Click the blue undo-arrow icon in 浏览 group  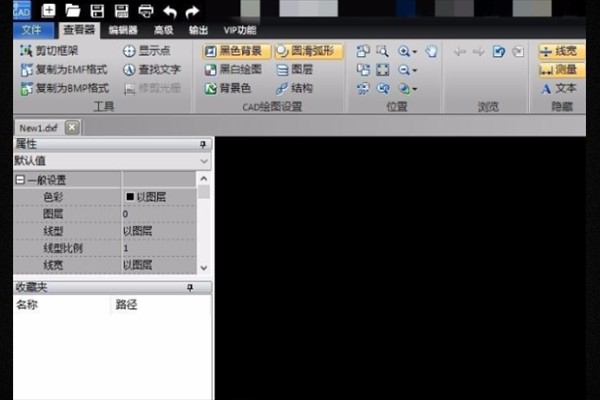pyautogui.click(x=499, y=51)
